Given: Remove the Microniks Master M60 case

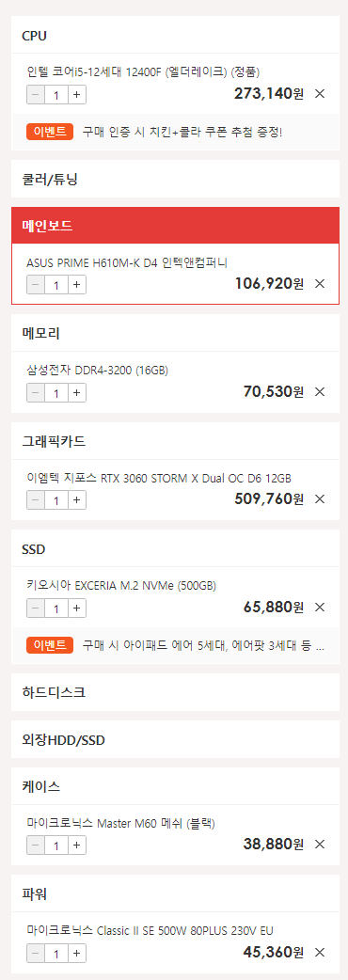Looking at the screenshot, I should click(x=320, y=845).
